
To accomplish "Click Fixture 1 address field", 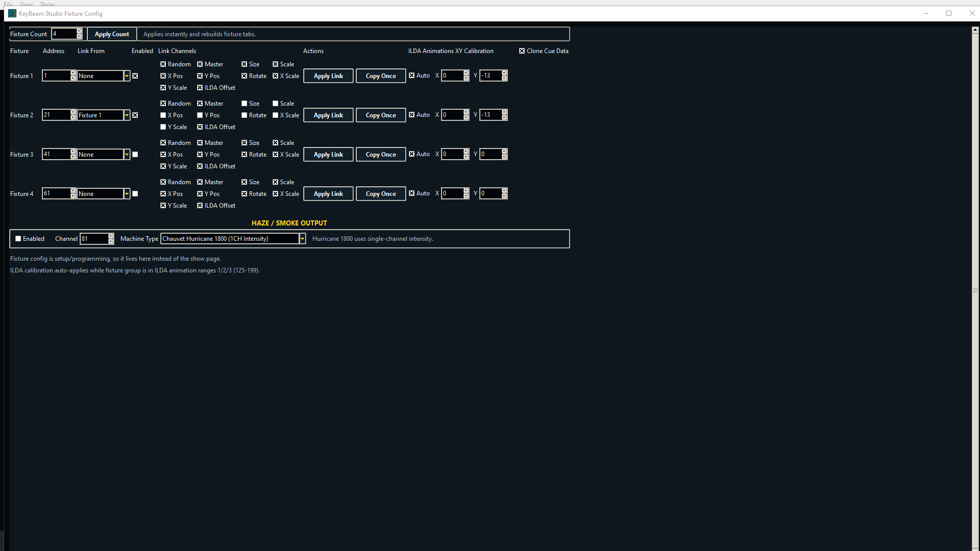I will click(x=56, y=76).
